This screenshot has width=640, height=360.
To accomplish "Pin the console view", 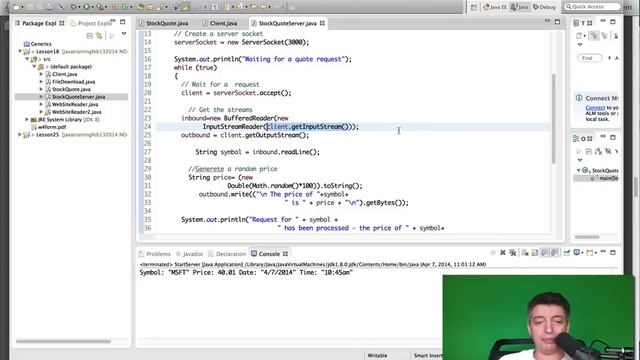I will (567, 253).
